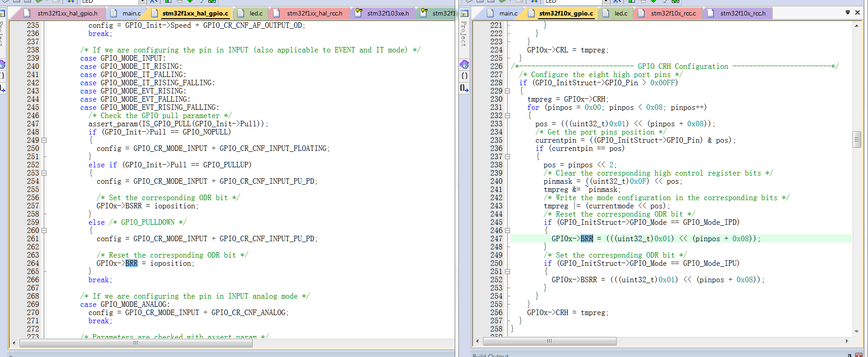The width and height of the screenshot is (868, 357).
Task: Click the Build Output panel title
Action: [490, 355]
